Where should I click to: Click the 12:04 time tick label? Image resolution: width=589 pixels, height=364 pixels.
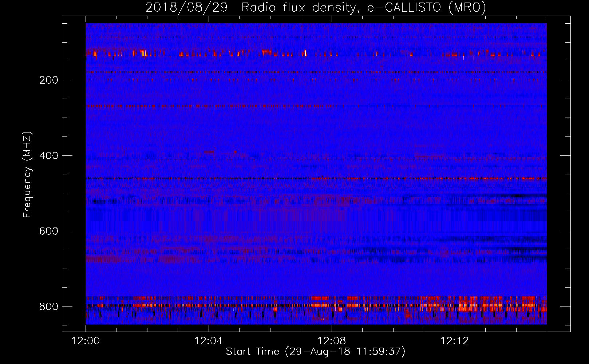click(209, 341)
